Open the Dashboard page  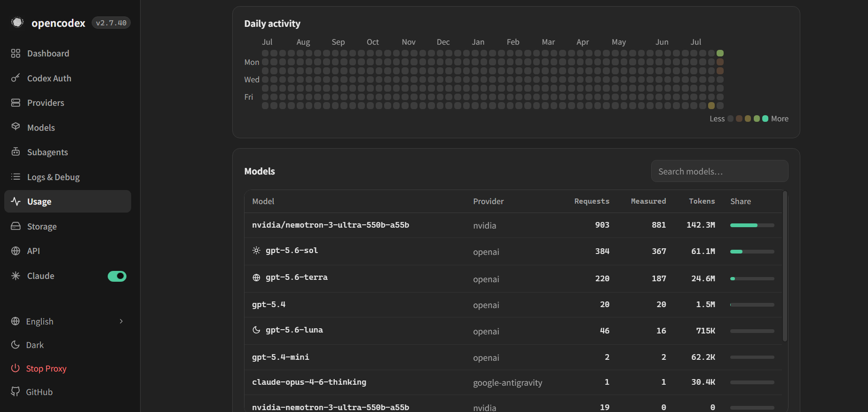[68, 53]
